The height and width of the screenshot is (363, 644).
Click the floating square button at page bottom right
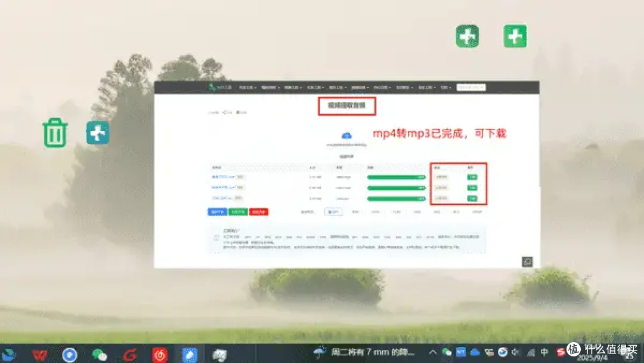527,262
